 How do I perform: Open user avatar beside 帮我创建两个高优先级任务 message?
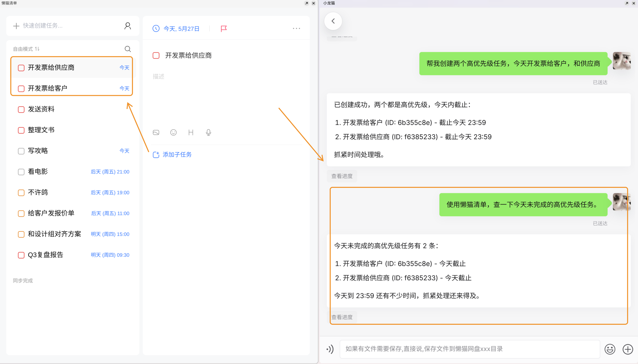[622, 61]
